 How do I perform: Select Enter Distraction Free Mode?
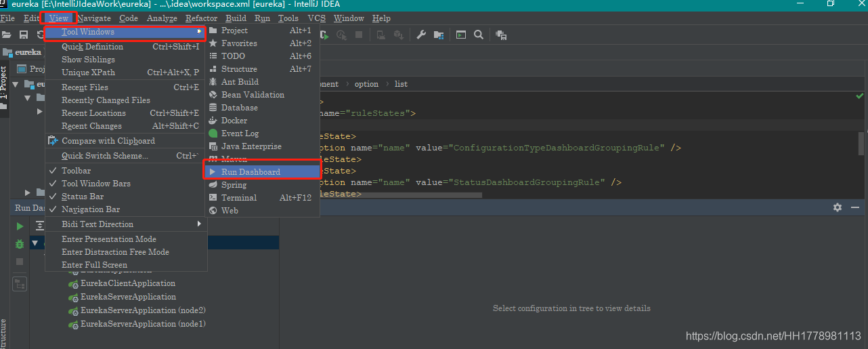click(125, 252)
